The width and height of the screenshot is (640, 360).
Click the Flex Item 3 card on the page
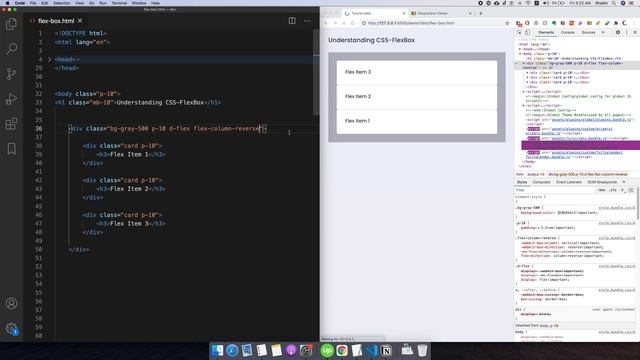417,72
